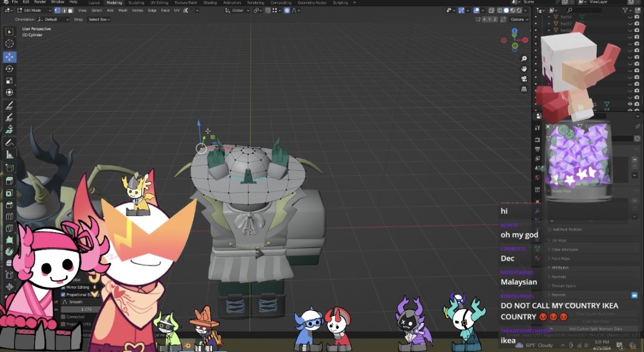Expand the Face Maps panel

click(560, 259)
